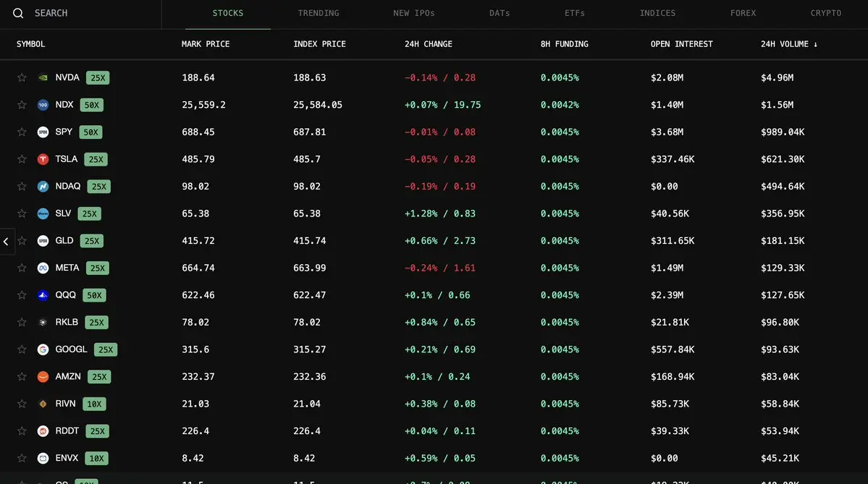Image resolution: width=868 pixels, height=484 pixels.
Task: Click the GLD symbol name
Action: pyautogui.click(x=64, y=241)
